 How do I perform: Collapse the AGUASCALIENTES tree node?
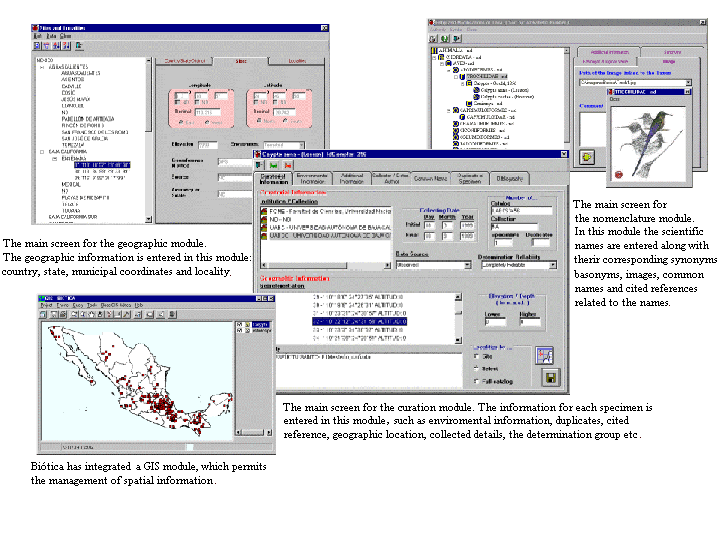(x=42, y=67)
